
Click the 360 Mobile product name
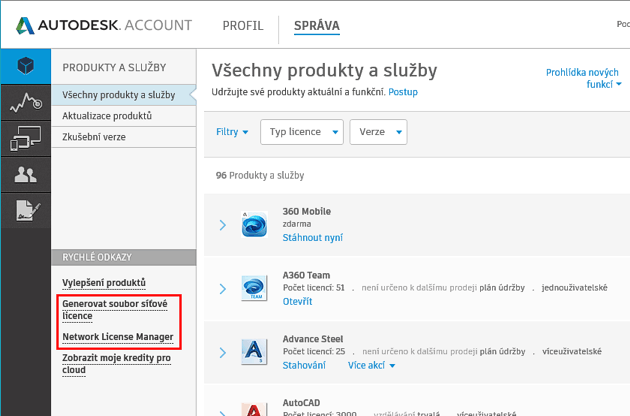pyautogui.click(x=307, y=211)
